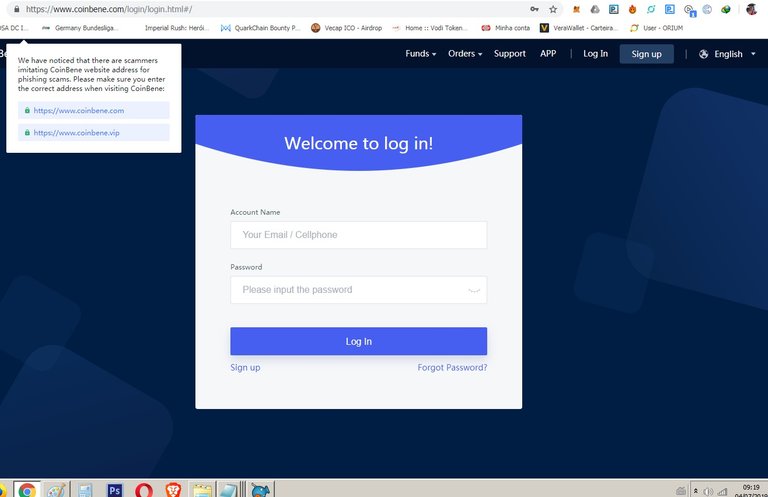Click the Sign up navbar button
The height and width of the screenshot is (497, 768).
pyautogui.click(x=647, y=54)
